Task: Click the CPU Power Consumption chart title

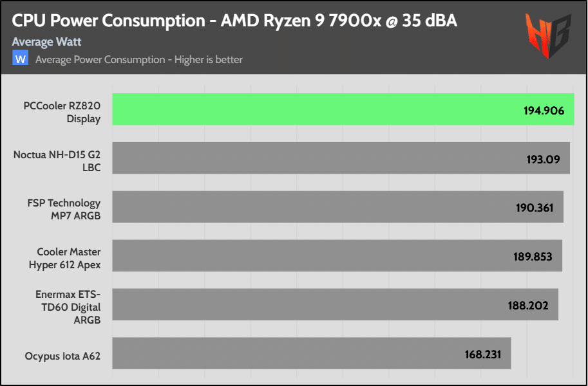Action: click(x=234, y=21)
